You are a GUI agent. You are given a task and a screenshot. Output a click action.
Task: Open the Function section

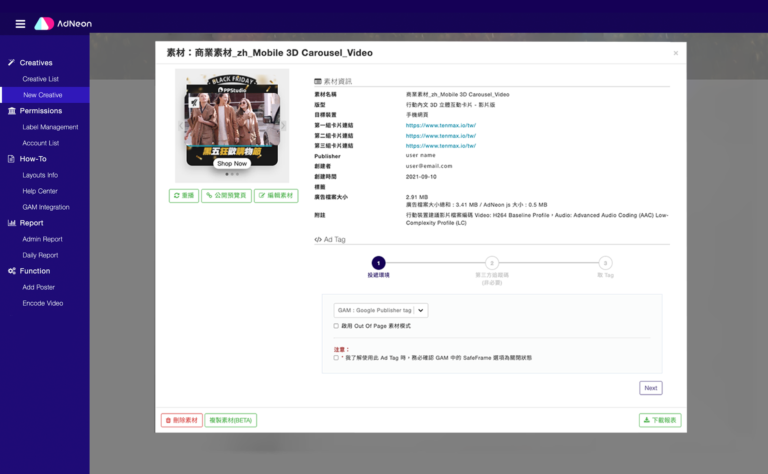35,271
